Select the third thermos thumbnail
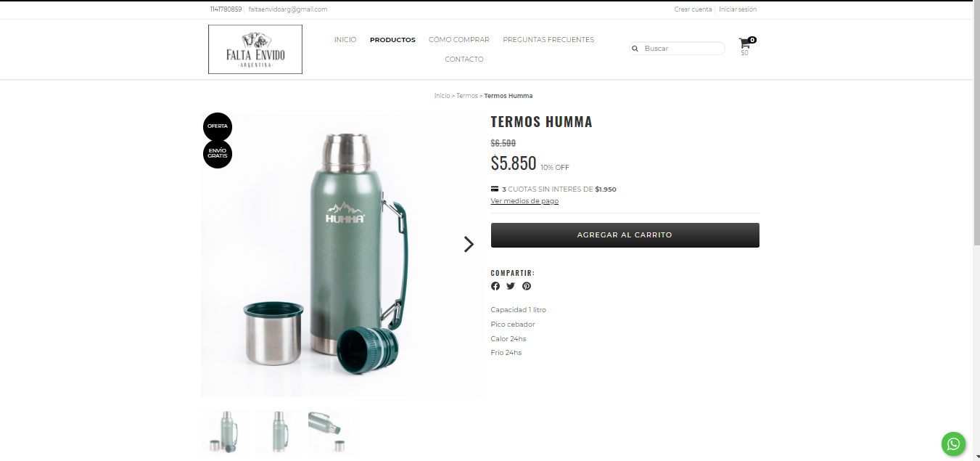980x461 pixels. tap(332, 433)
